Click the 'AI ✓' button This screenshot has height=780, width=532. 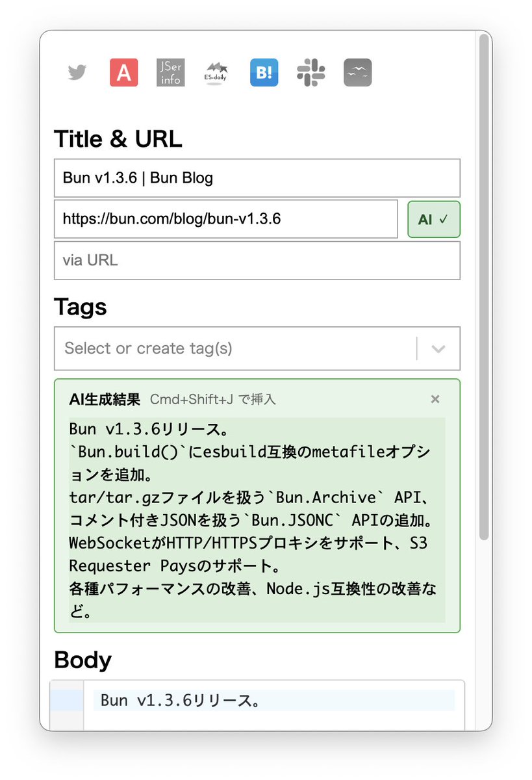(433, 220)
